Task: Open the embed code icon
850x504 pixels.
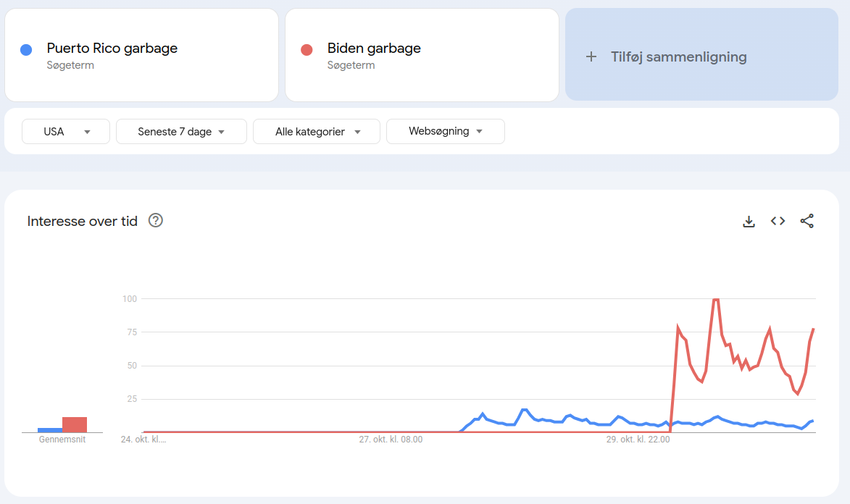Action: pos(778,221)
